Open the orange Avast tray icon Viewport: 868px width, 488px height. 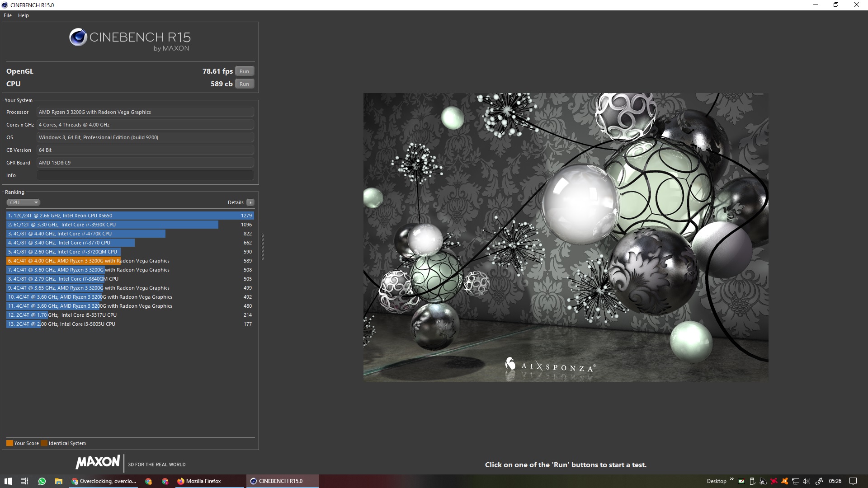785,481
